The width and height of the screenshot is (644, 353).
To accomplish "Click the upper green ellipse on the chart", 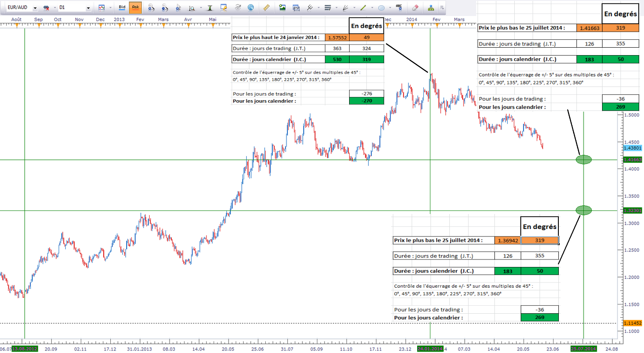I will coord(584,159).
